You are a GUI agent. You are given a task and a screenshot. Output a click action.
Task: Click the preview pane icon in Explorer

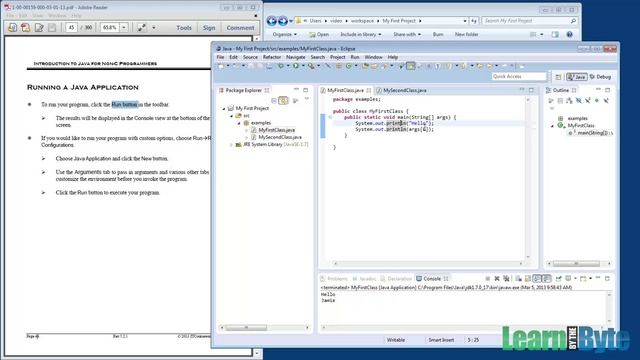tap(555, 35)
